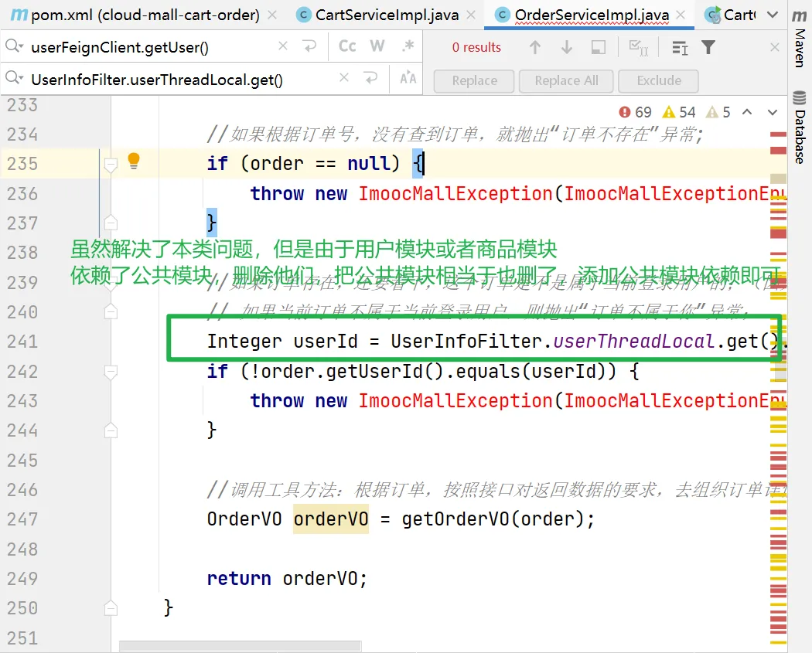Click the Exclude button
Screen dimensions: 812x653
(x=658, y=80)
